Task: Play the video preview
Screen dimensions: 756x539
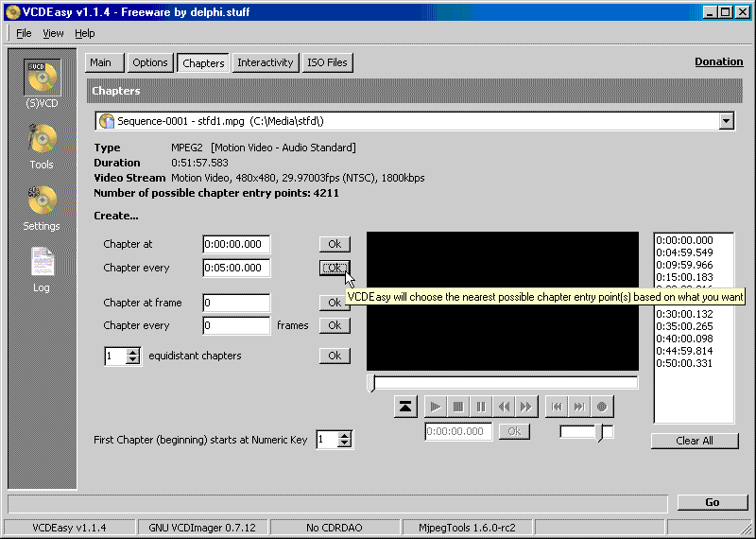Action: [436, 407]
